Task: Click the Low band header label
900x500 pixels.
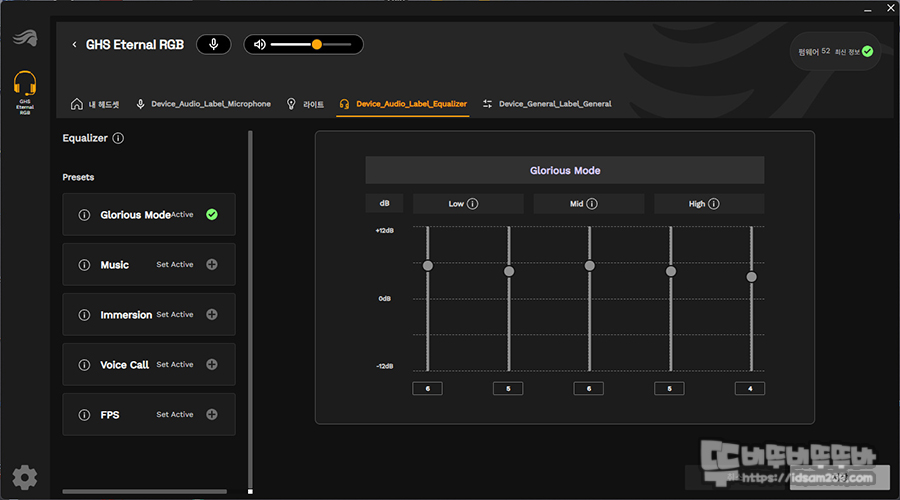Action: coord(456,204)
